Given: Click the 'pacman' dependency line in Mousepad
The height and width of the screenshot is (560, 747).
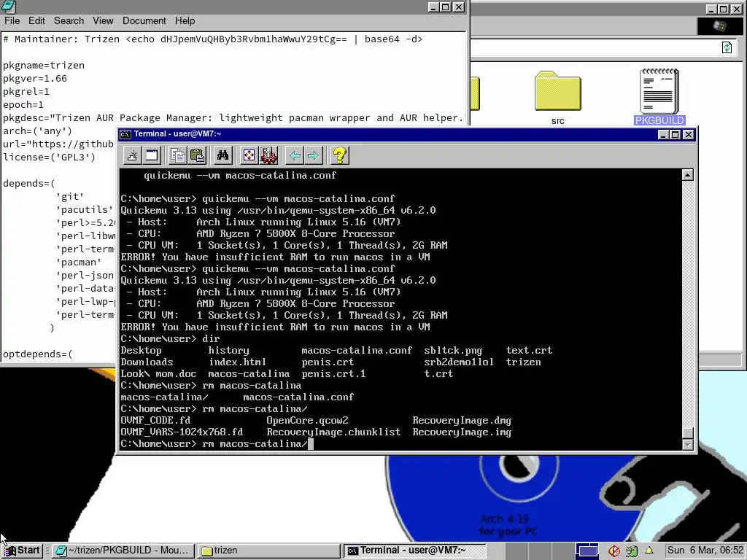Looking at the screenshot, I should [79, 262].
